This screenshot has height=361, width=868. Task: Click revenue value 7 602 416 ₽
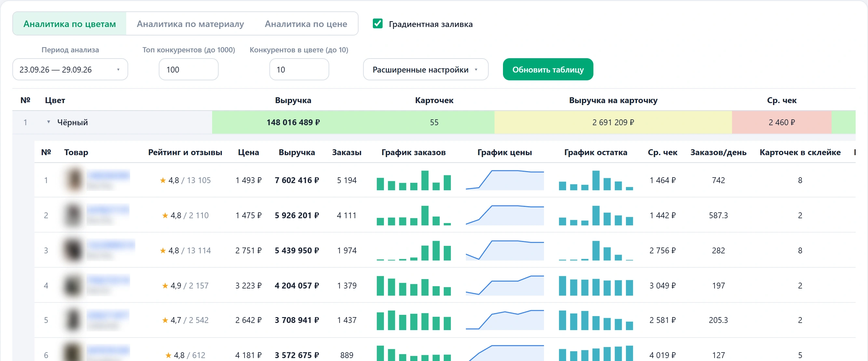tap(296, 180)
